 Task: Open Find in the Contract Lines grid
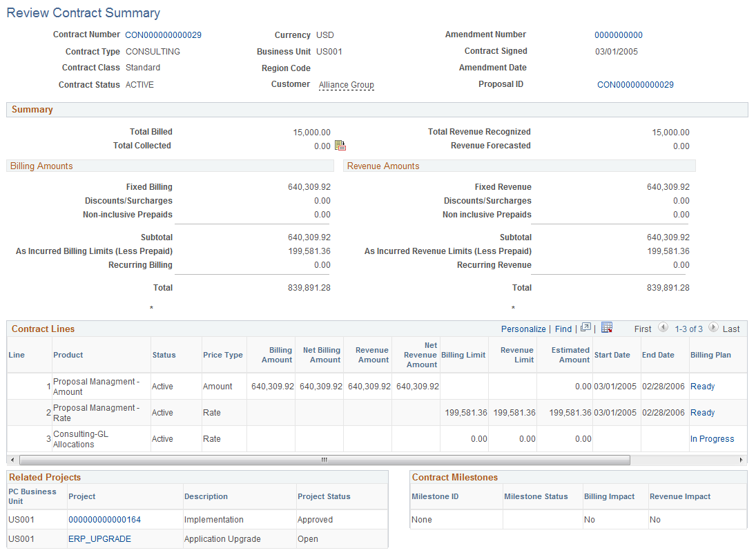pos(563,329)
